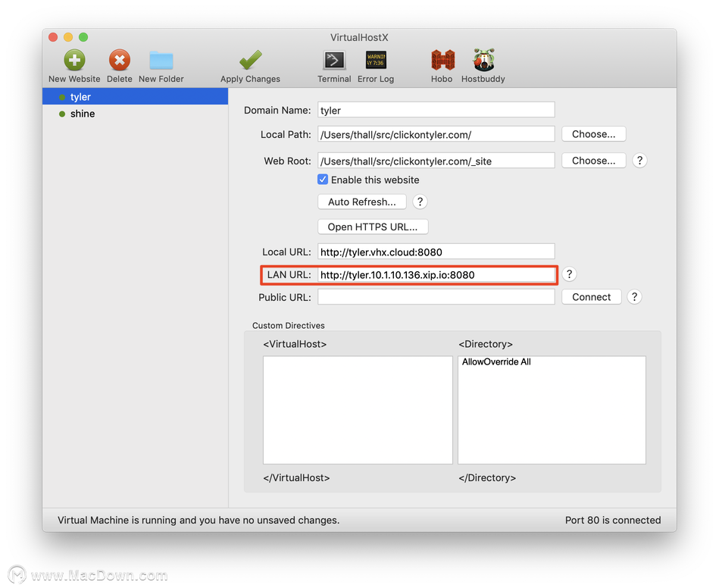The height and width of the screenshot is (588, 719).
Task: Uncheck Enable this website
Action: tap(323, 180)
